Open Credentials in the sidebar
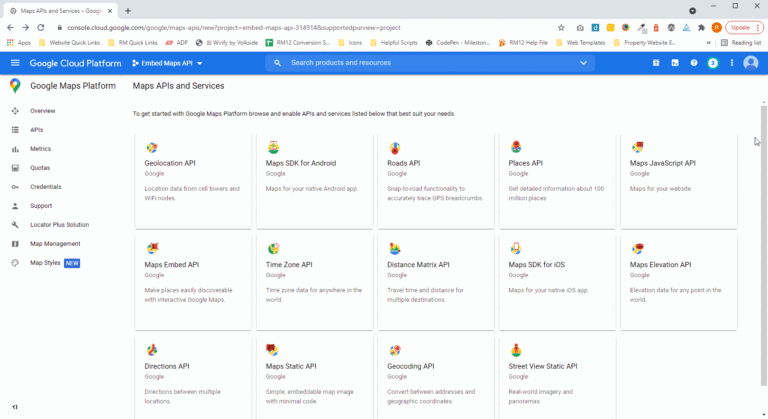This screenshot has width=768, height=419. (x=46, y=187)
